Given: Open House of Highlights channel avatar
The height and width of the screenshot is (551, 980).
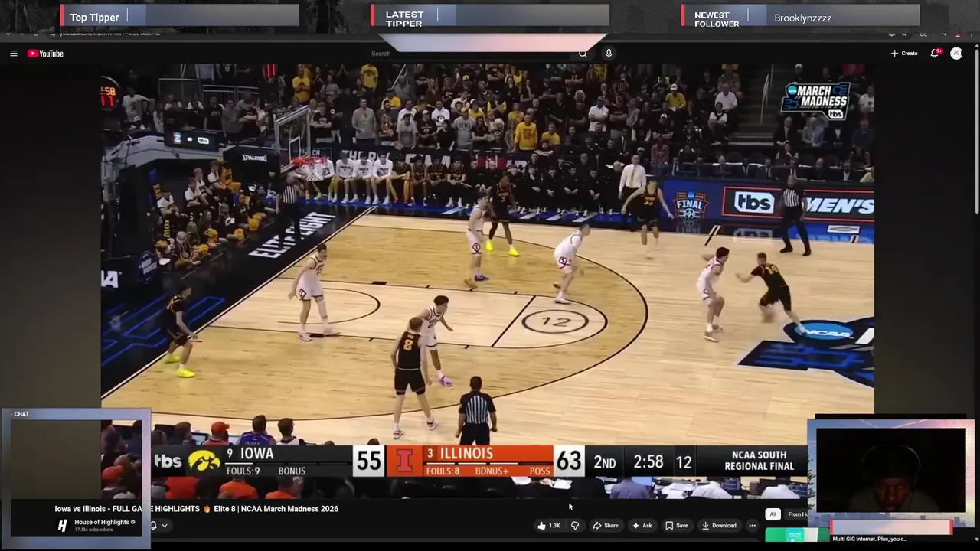Looking at the screenshot, I should [63, 526].
